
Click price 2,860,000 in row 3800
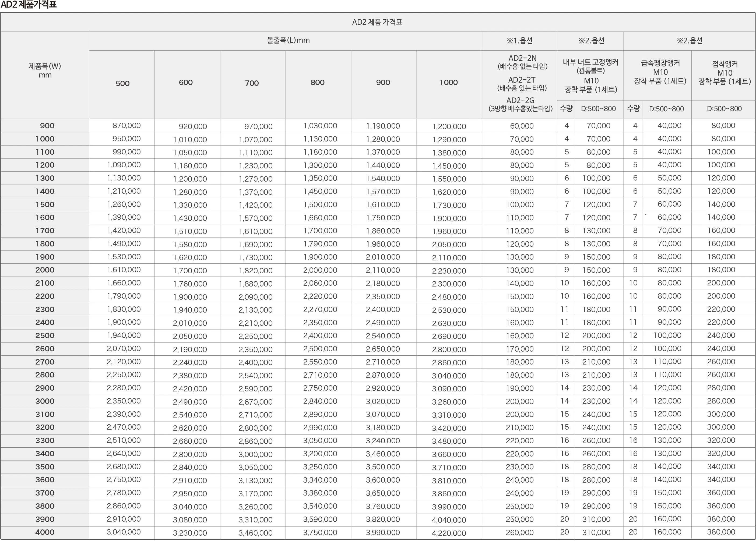click(x=124, y=506)
